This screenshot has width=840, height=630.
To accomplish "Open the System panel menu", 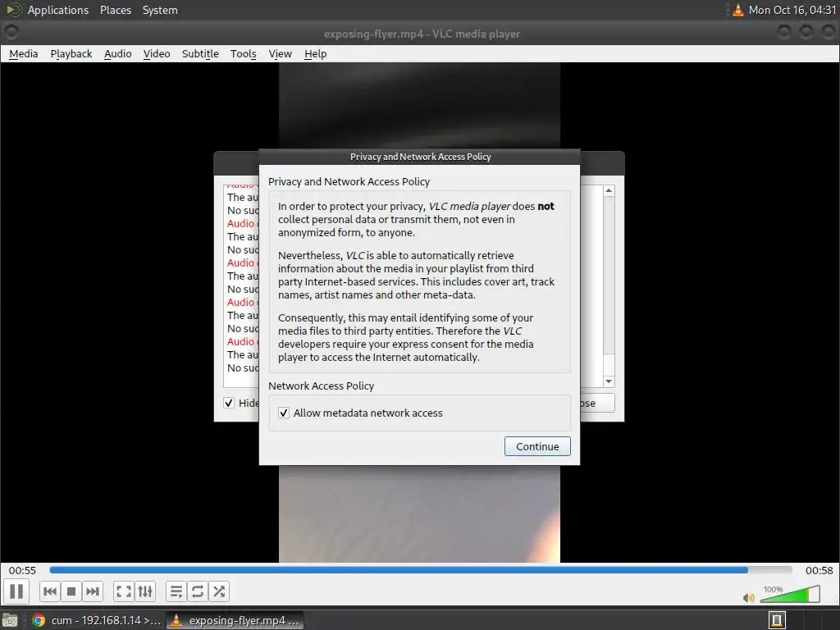I will [x=160, y=10].
